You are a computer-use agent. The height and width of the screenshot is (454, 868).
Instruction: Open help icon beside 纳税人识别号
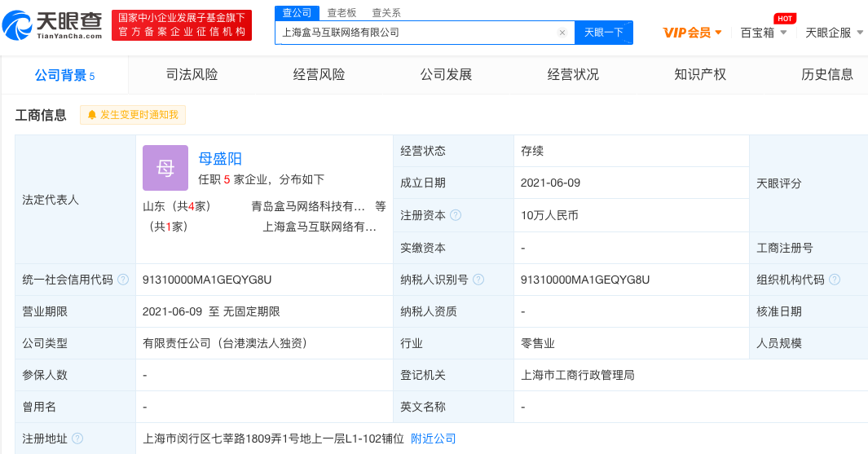[478, 280]
